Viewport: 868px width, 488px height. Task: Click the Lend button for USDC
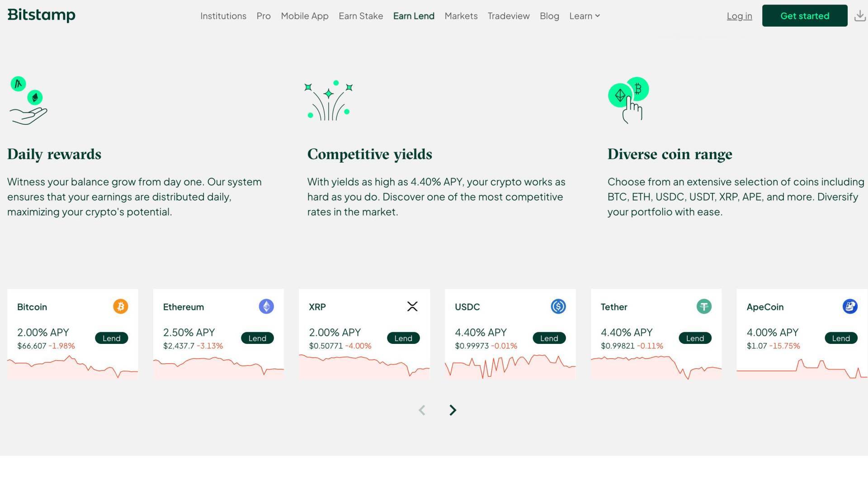(548, 338)
